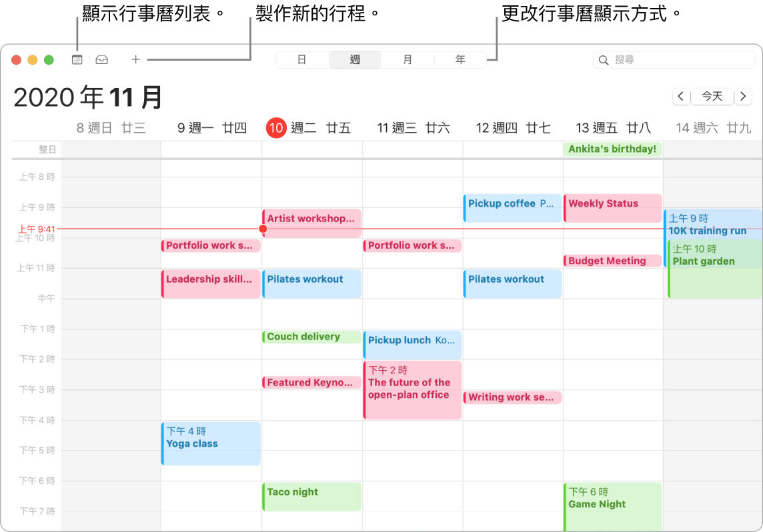Click the 今天 (Today) button
The image size is (763, 532).
(712, 97)
